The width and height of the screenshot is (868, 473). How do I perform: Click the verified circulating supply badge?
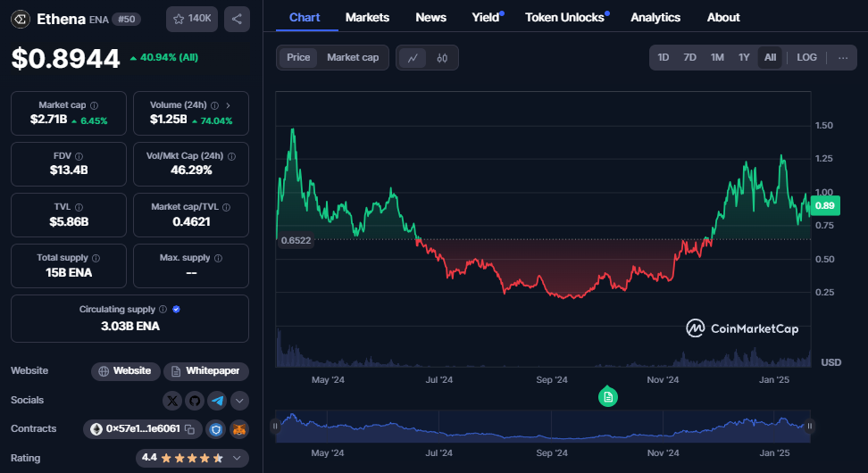176,310
